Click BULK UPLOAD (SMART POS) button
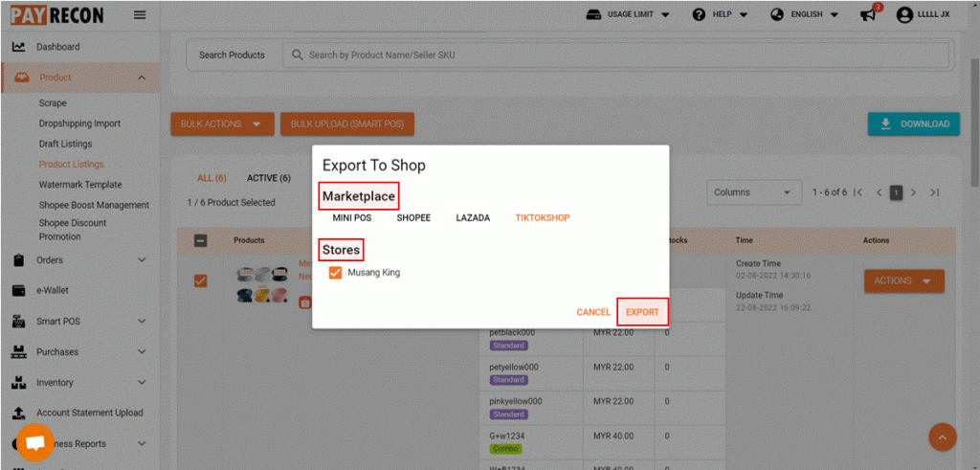The image size is (980, 470). pos(347,123)
